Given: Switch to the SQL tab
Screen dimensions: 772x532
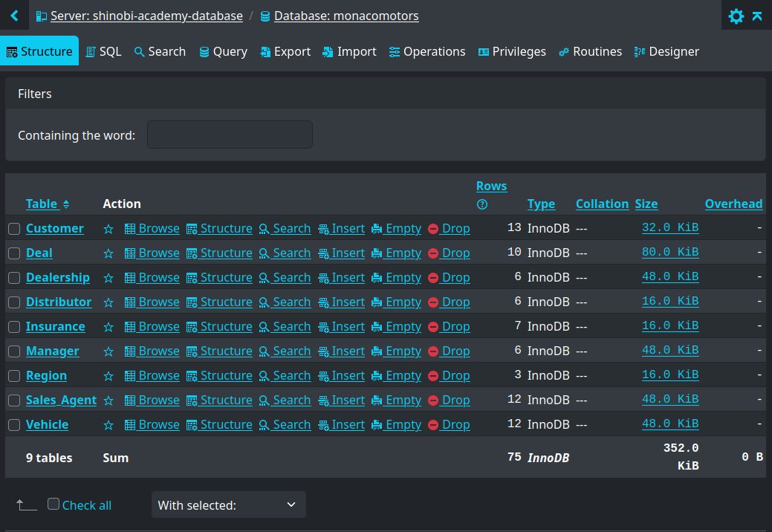Looking at the screenshot, I should pyautogui.click(x=103, y=51).
